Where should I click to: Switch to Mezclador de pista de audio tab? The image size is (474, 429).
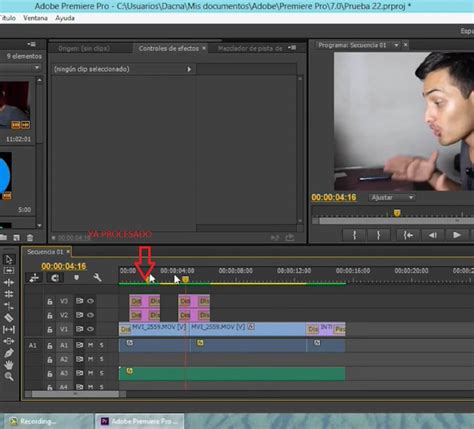pos(250,49)
